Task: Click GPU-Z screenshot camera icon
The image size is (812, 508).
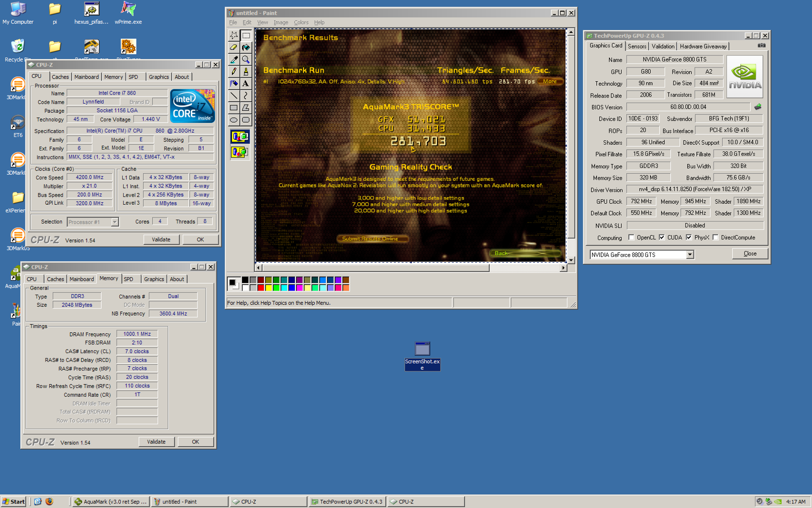Action: tap(761, 46)
